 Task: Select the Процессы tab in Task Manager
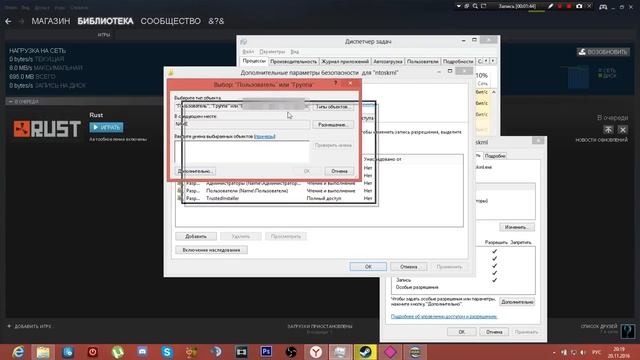point(254,61)
